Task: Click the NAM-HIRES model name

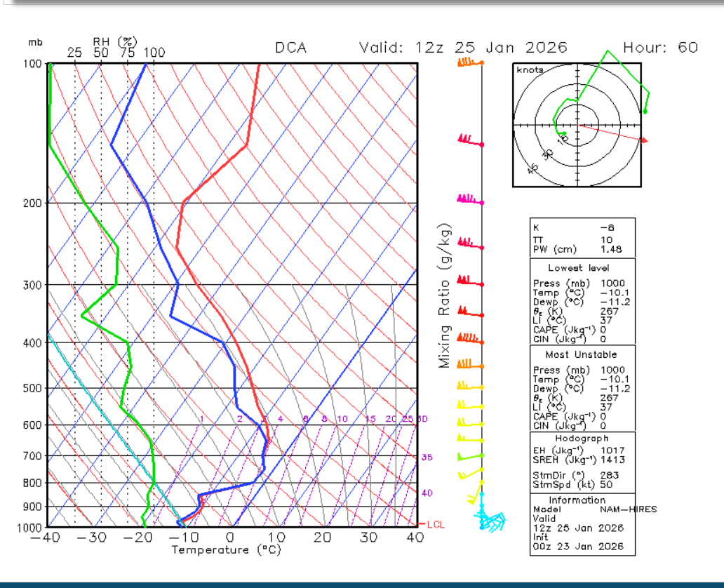Action: [x=628, y=509]
